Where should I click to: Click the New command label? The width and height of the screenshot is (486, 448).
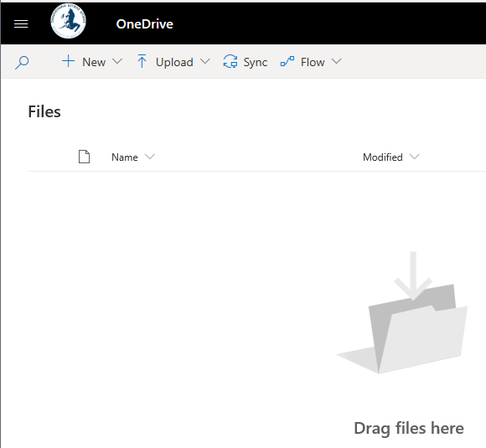point(94,62)
